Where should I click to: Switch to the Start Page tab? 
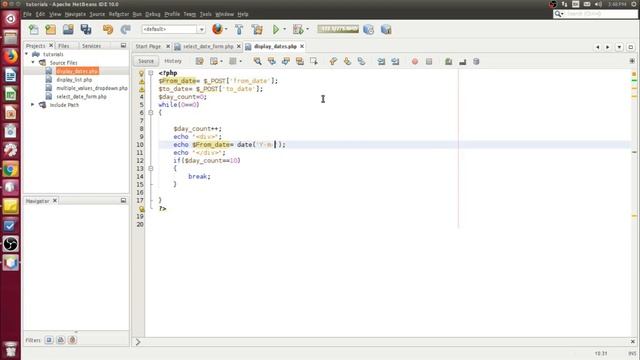point(148,47)
